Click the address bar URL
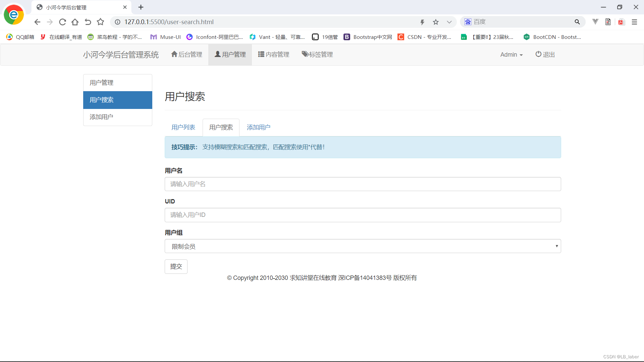This screenshot has height=362, width=644. [169, 22]
